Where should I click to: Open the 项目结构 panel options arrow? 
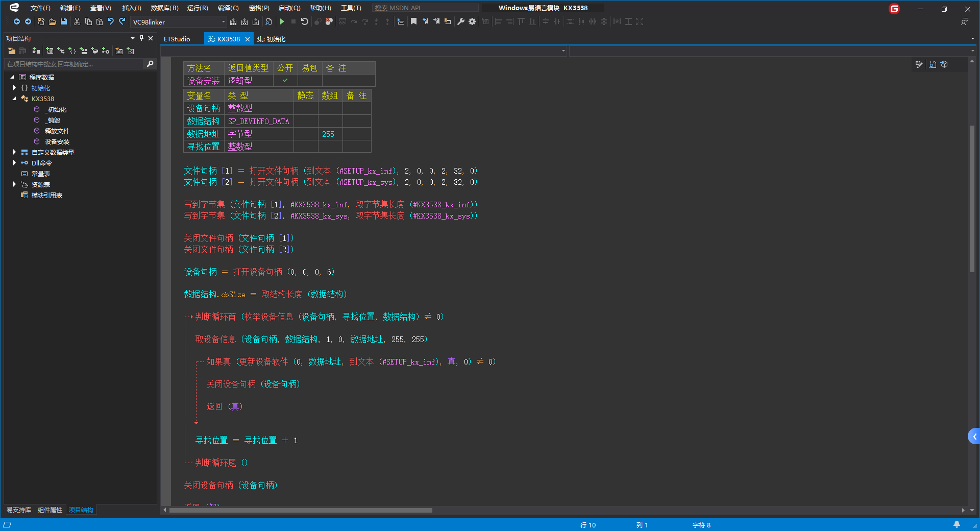(133, 38)
